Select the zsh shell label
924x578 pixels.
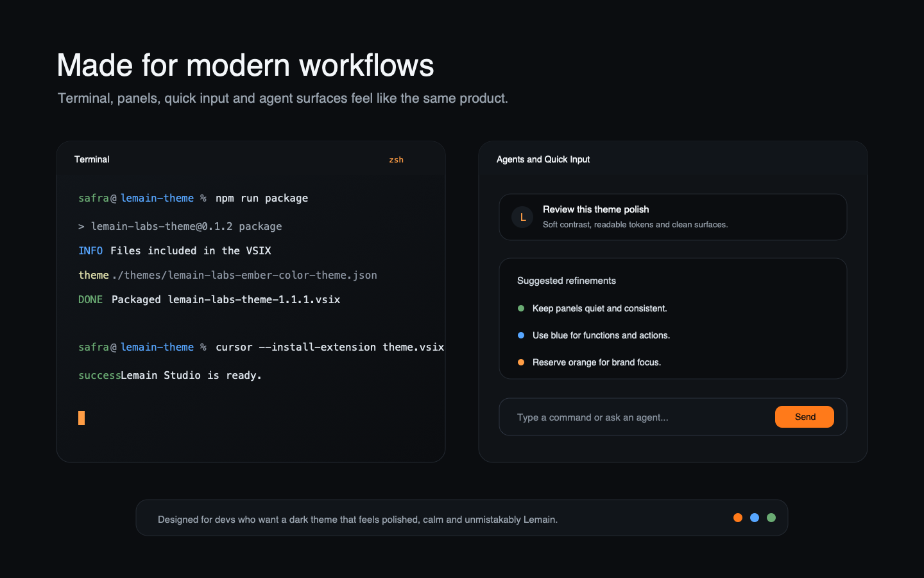click(x=396, y=160)
